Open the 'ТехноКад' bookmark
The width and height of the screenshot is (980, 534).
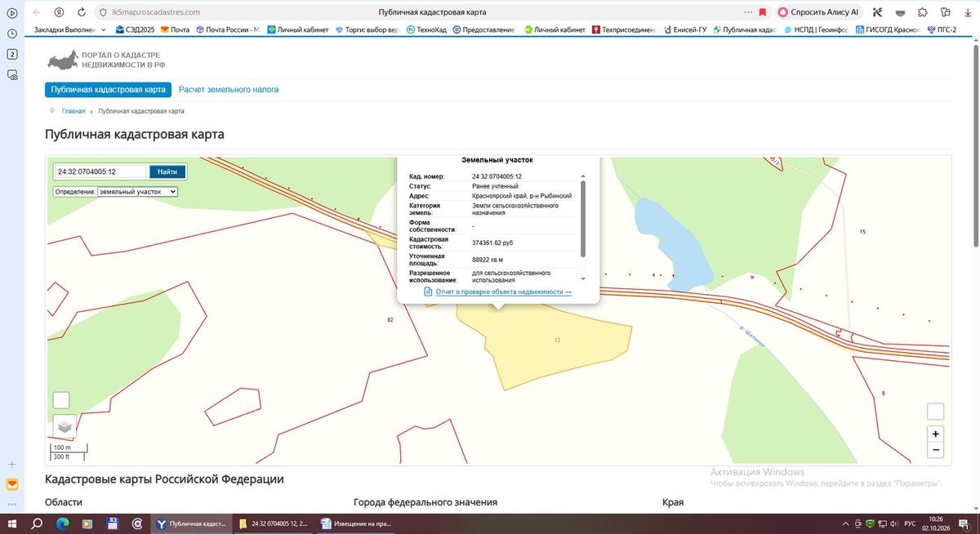click(x=427, y=30)
